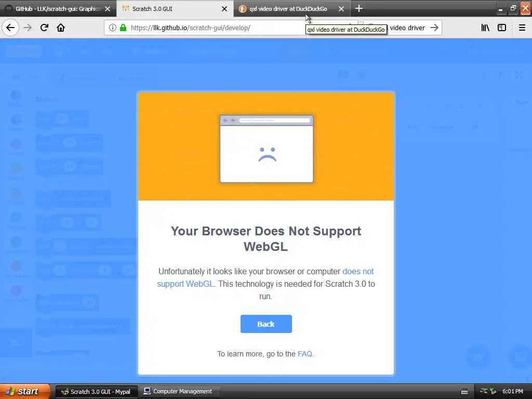532x399 pixels.
Task: Click the network connection tray icon
Action: click(484, 391)
